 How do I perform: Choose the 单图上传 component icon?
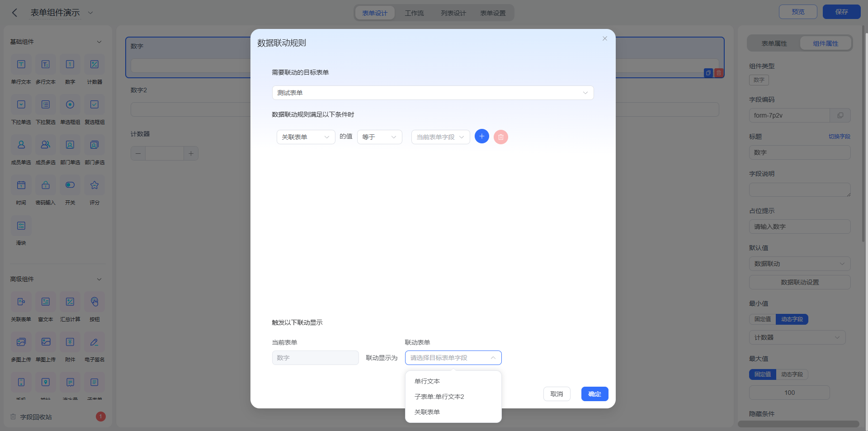(x=46, y=342)
